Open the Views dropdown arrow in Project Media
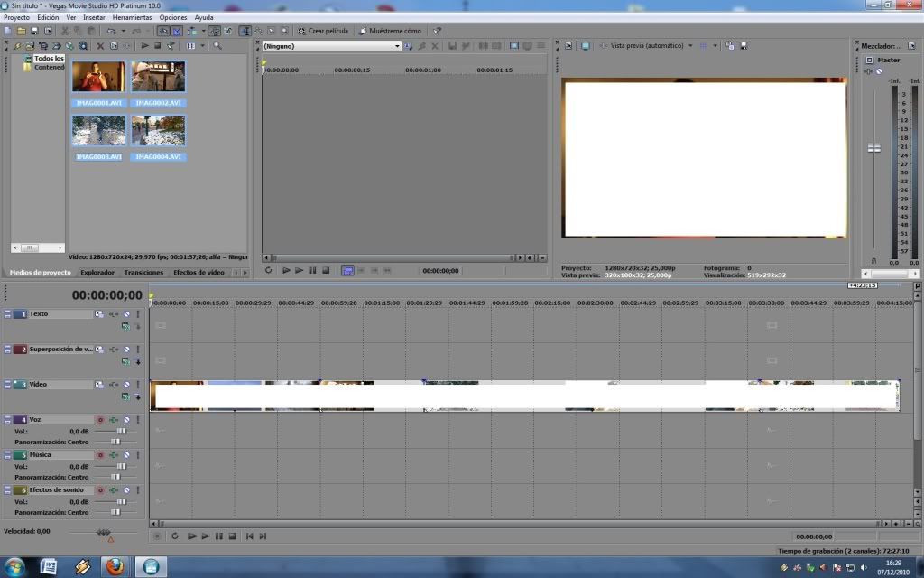 [x=202, y=45]
